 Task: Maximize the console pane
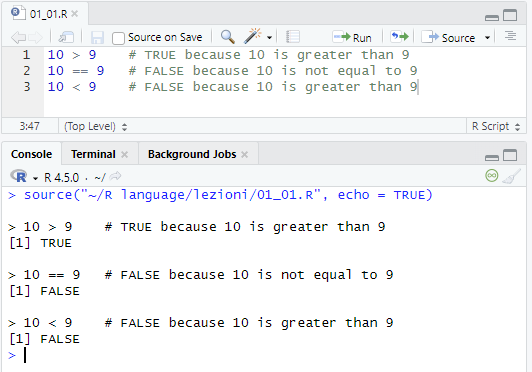tap(510, 155)
